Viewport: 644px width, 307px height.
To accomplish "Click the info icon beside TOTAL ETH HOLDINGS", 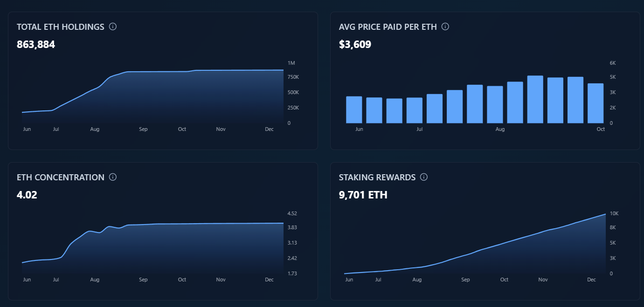I will tap(112, 27).
